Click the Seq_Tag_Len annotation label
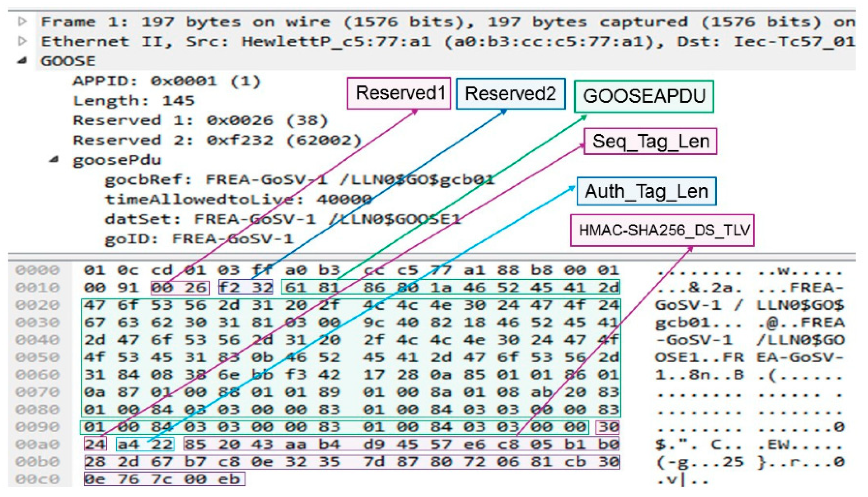The width and height of the screenshot is (868, 497). pos(650,141)
